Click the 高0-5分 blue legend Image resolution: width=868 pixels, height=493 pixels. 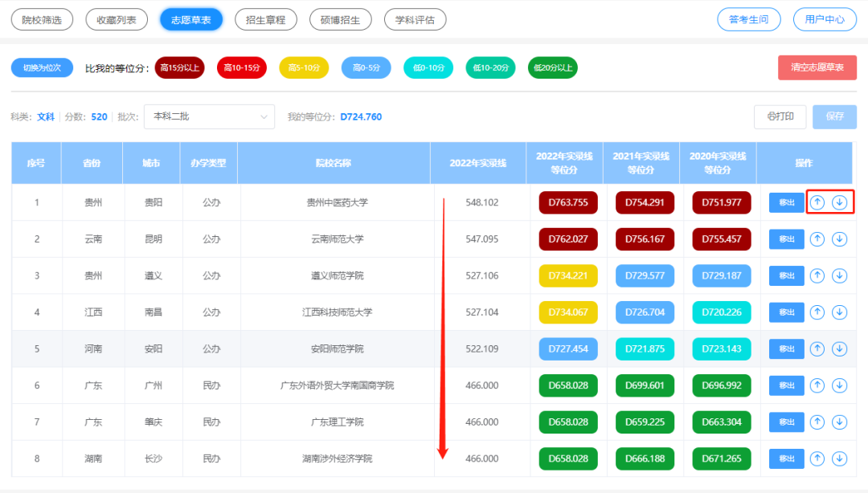(366, 67)
